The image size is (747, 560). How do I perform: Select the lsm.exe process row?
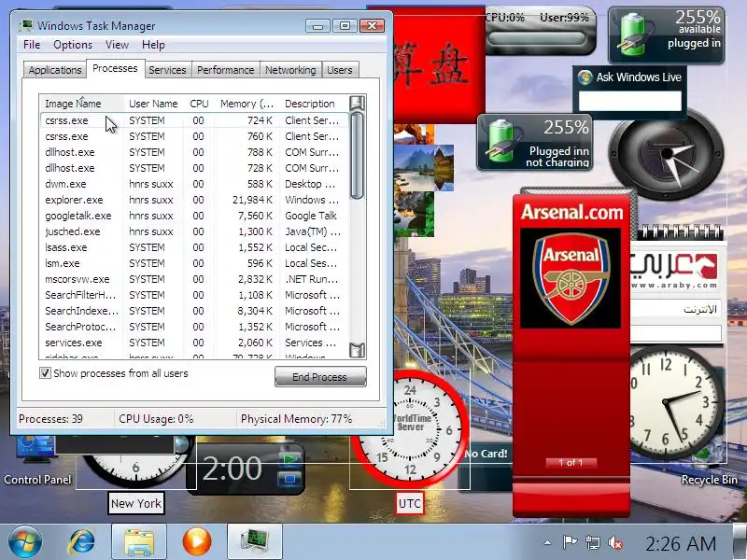click(194, 263)
